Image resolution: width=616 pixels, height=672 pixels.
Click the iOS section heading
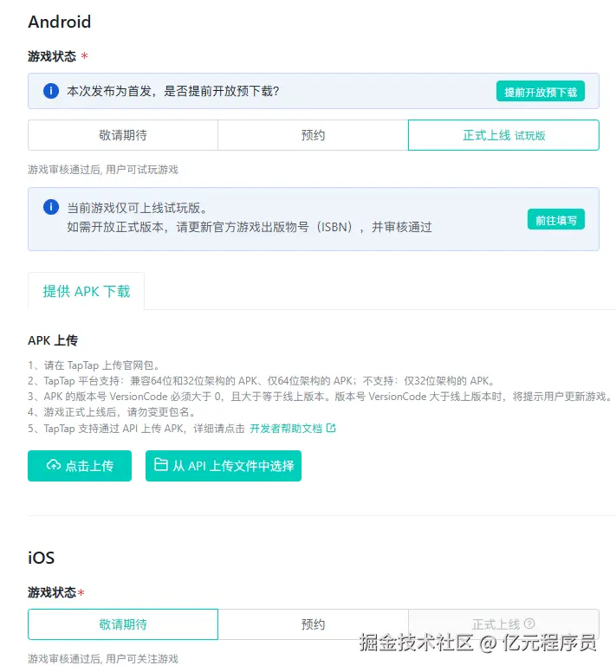point(41,557)
